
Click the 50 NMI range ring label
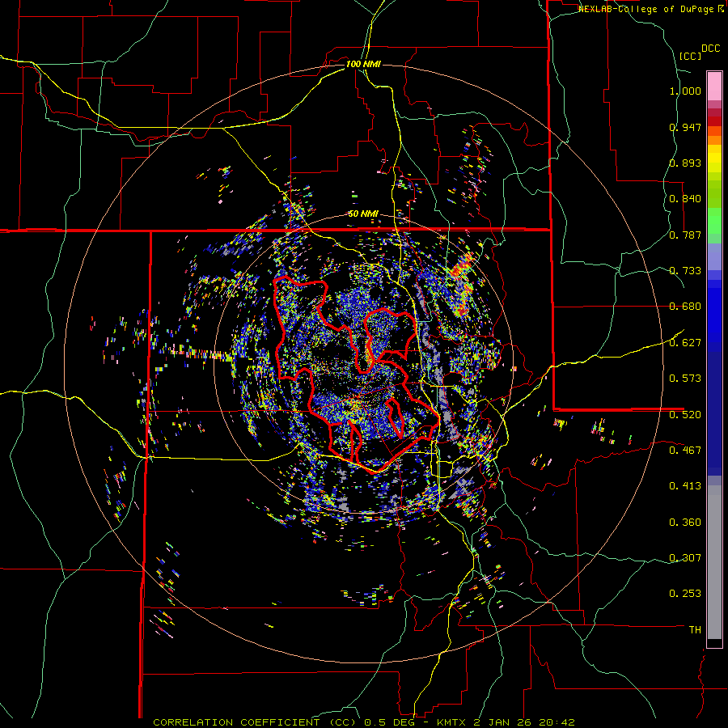[x=363, y=214]
